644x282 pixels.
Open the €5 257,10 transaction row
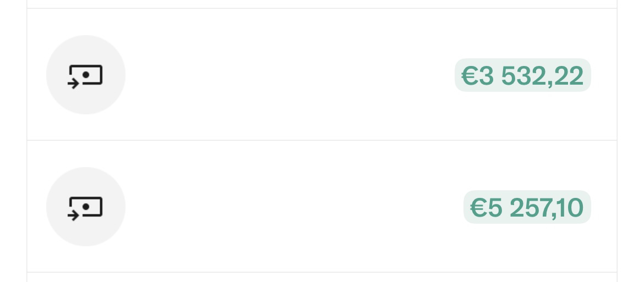[x=322, y=207]
